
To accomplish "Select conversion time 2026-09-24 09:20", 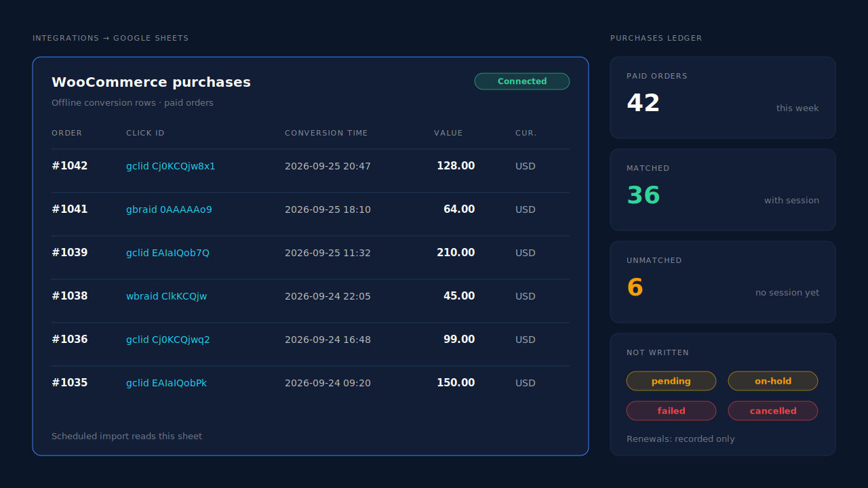I will coord(328,383).
